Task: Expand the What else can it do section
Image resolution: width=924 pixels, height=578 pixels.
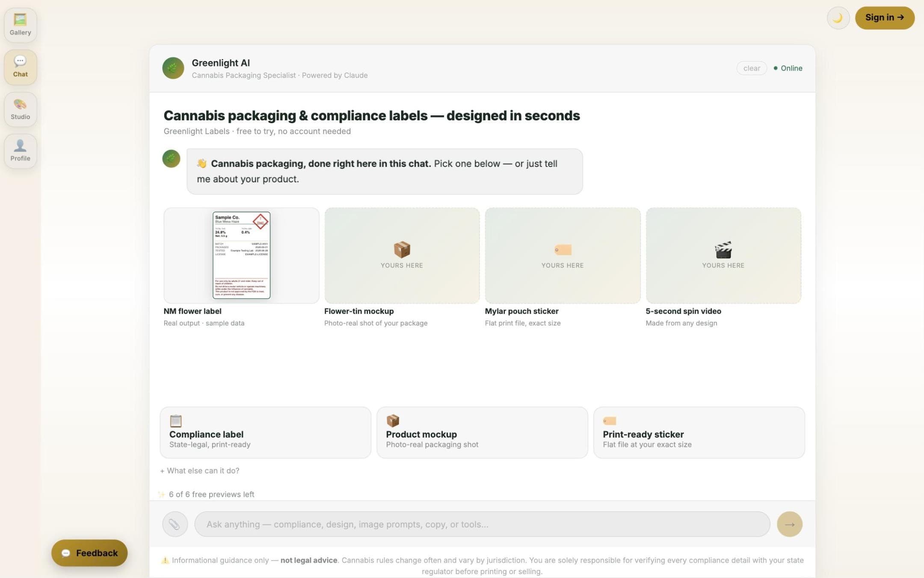Action: [x=200, y=471]
